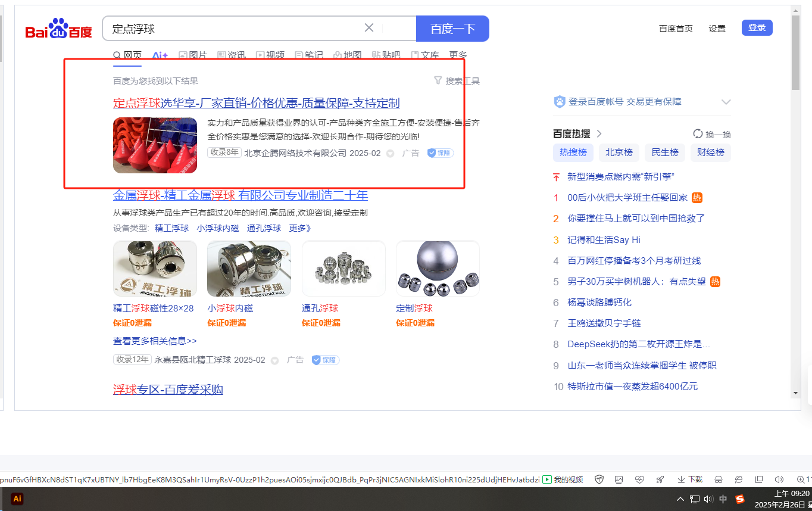
Task: Click the 保障 badge next to 永嘉县瓯北精工浮球
Action: coord(326,360)
